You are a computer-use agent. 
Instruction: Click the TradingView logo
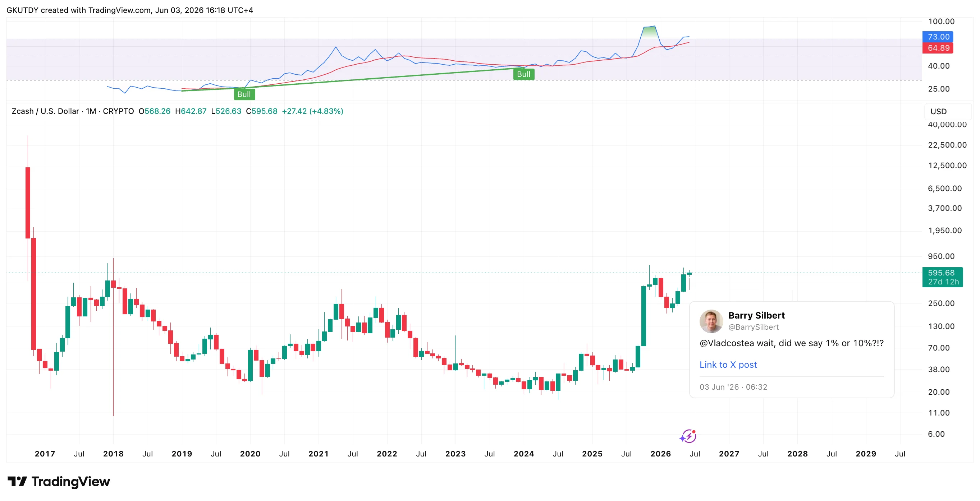tap(59, 482)
